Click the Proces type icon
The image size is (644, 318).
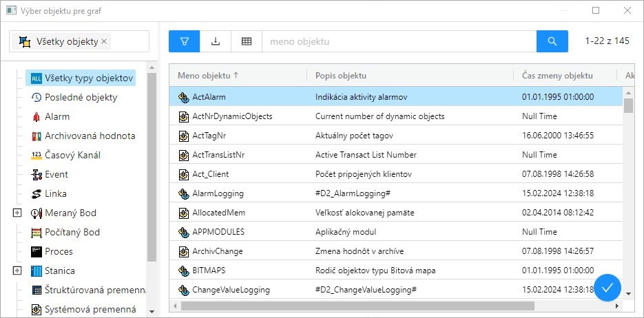click(x=37, y=252)
